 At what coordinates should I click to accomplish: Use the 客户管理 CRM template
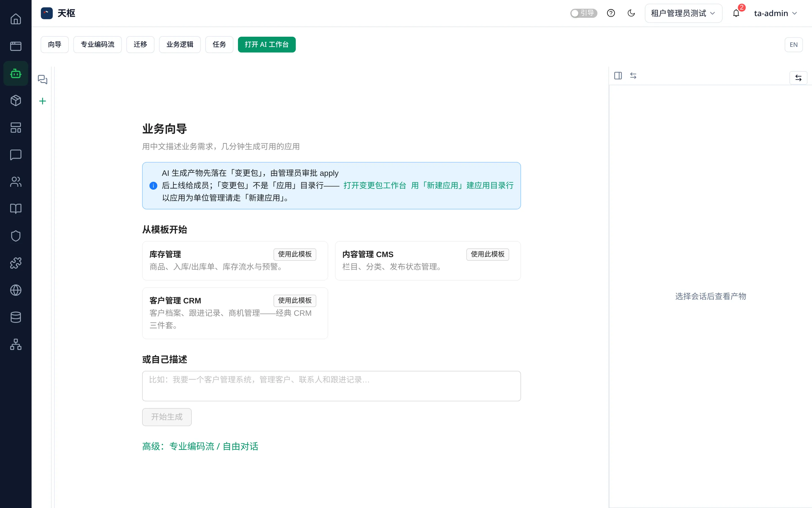point(295,301)
